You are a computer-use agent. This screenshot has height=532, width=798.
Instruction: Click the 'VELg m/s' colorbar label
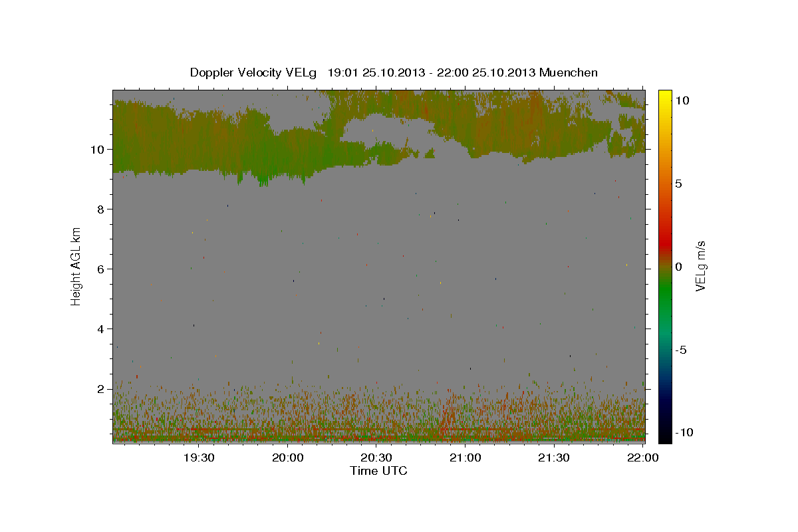(700, 267)
